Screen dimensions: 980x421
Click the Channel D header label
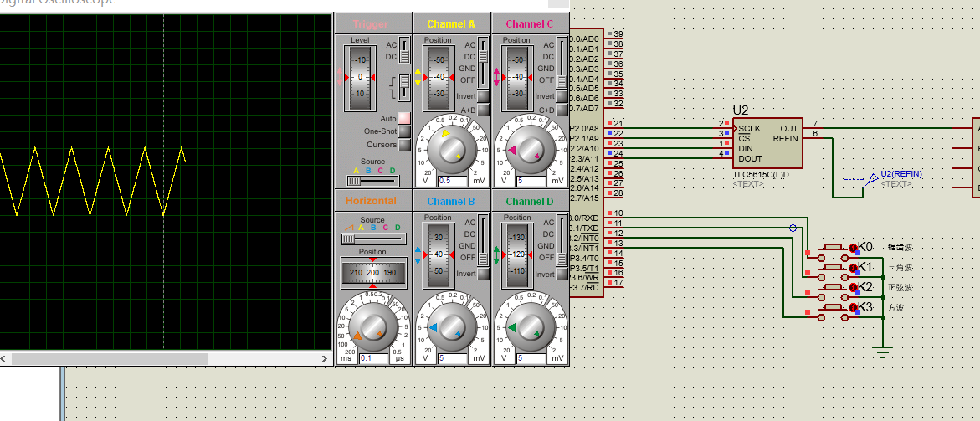point(530,202)
